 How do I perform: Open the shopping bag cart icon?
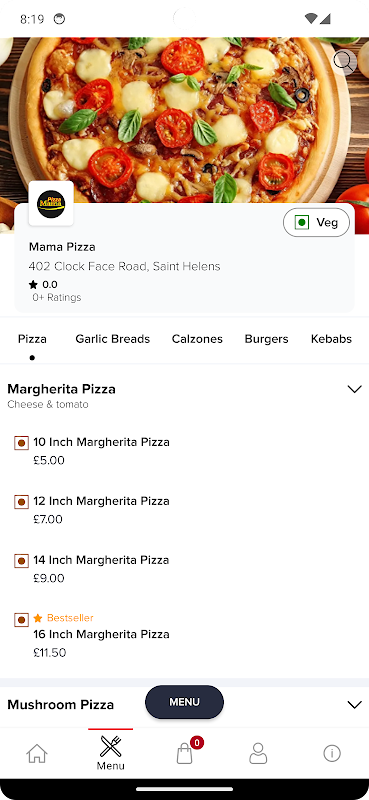click(x=185, y=753)
